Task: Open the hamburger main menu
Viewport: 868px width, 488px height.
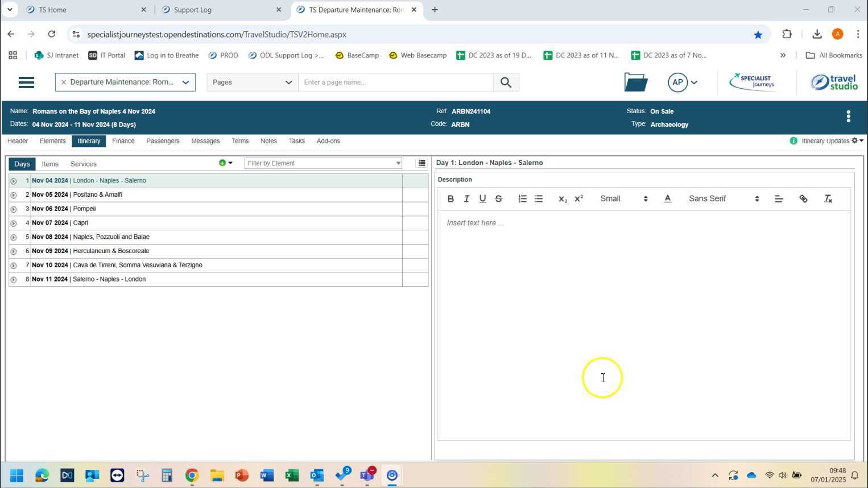Action: point(26,82)
